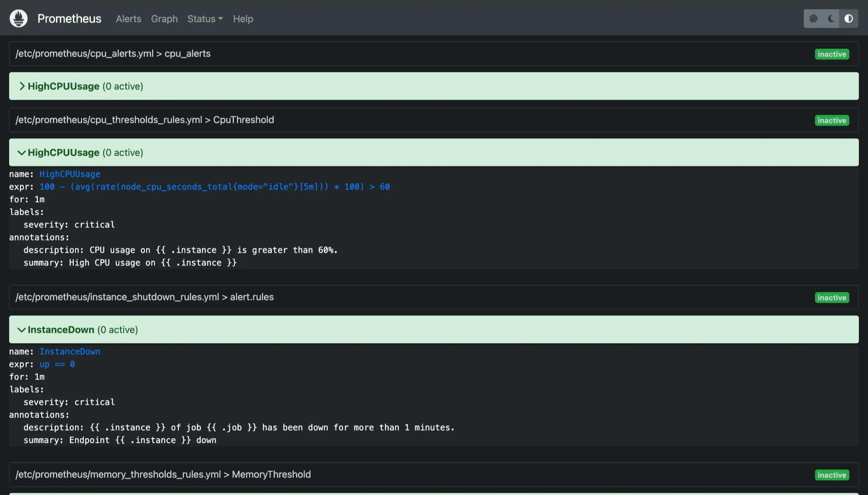
Task: Click cpu_alerts.yml group header
Action: [434, 54]
